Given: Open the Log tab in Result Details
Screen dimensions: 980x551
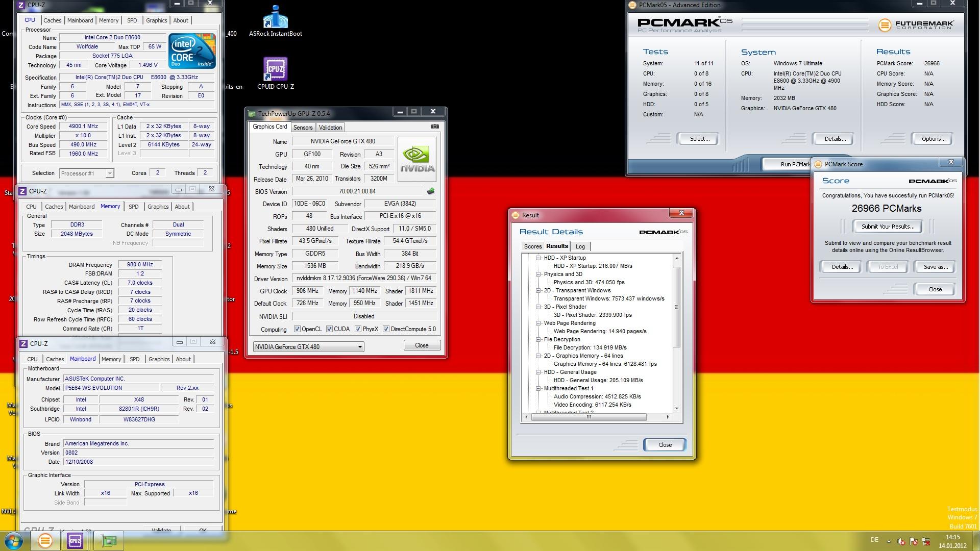Looking at the screenshot, I should tap(580, 246).
